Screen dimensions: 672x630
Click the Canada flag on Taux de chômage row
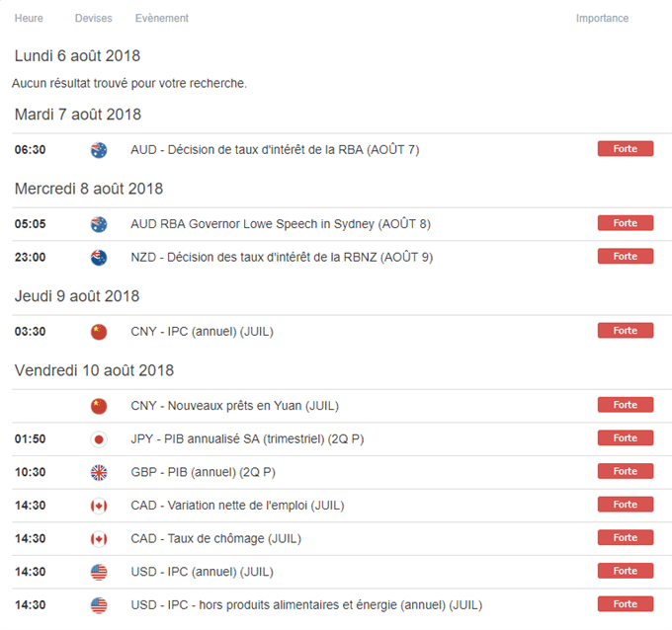coord(99,539)
